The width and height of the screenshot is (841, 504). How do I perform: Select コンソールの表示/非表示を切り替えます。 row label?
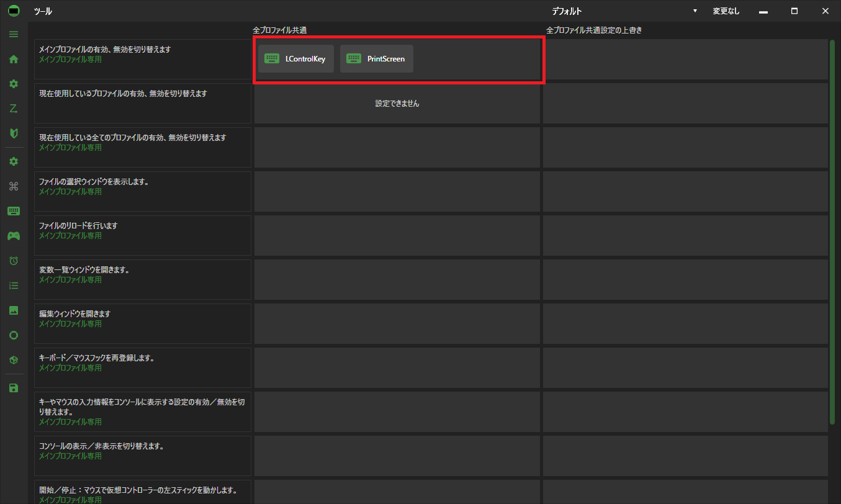143,456
